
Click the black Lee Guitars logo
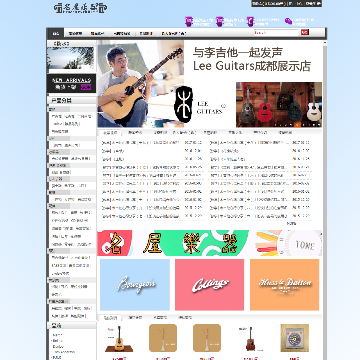pos(184,104)
